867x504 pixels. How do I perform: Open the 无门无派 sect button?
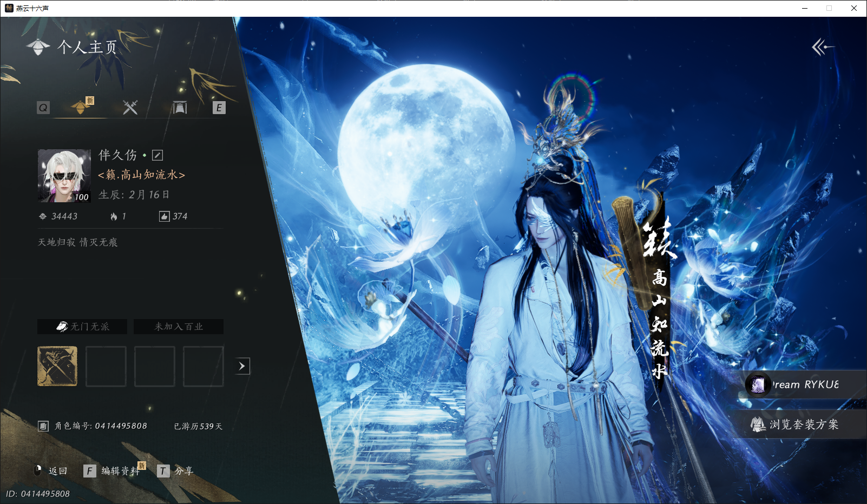click(x=82, y=327)
